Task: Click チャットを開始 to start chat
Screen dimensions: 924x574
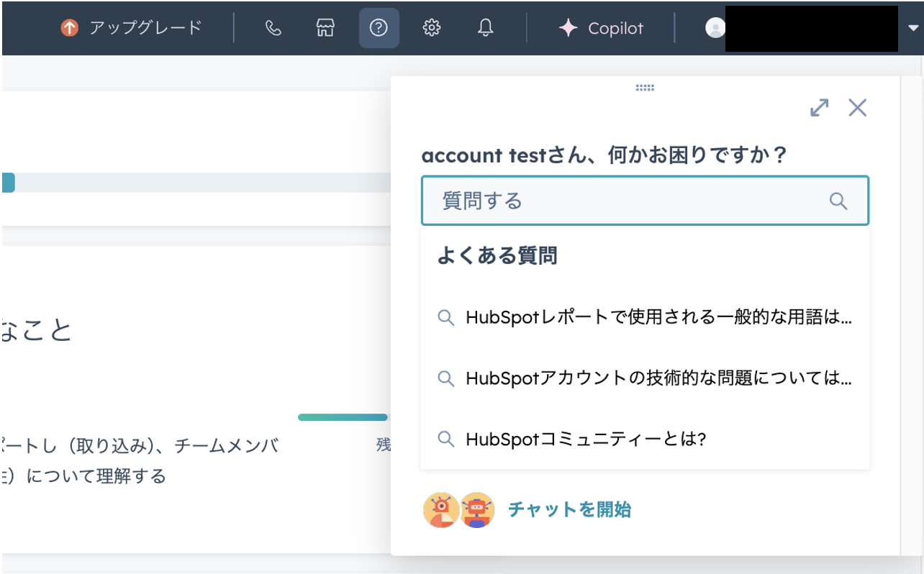Action: [x=569, y=510]
